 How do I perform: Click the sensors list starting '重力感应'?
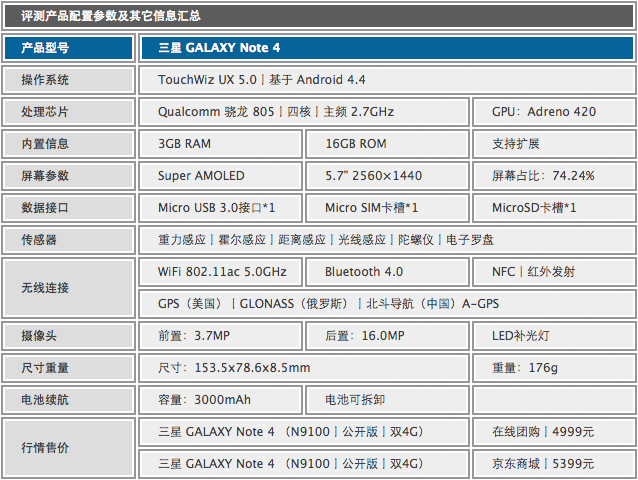pyautogui.click(x=387, y=240)
